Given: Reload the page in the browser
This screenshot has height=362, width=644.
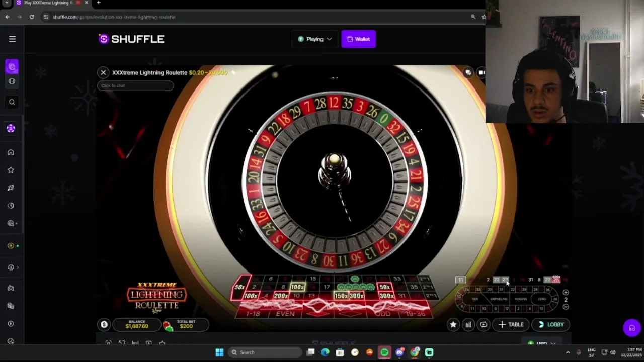Looking at the screenshot, I should tap(32, 17).
